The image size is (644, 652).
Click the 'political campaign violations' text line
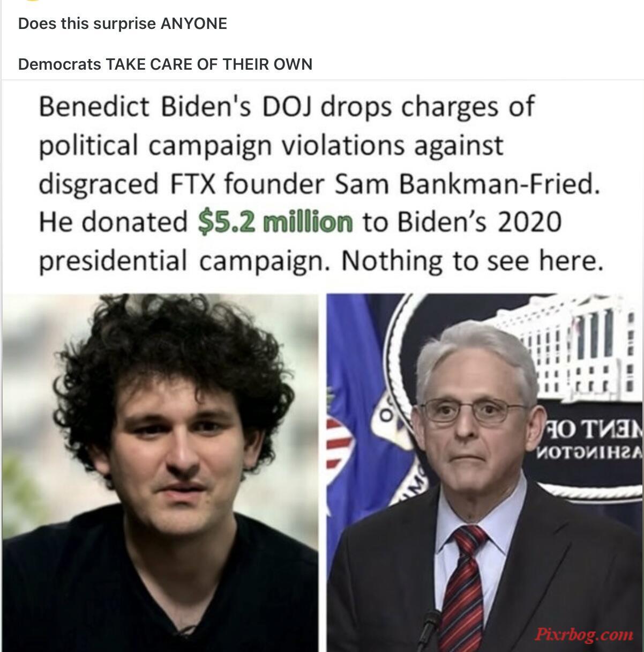(x=271, y=145)
